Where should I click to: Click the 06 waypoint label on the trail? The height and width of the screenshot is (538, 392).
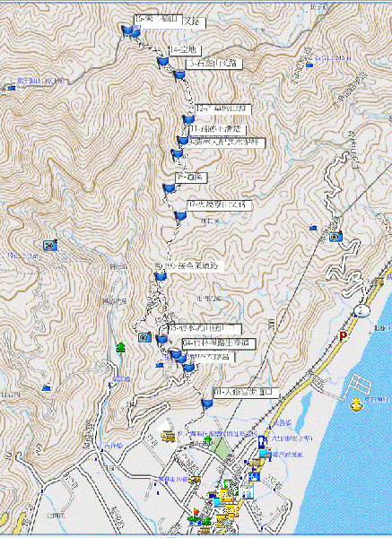[195, 266]
